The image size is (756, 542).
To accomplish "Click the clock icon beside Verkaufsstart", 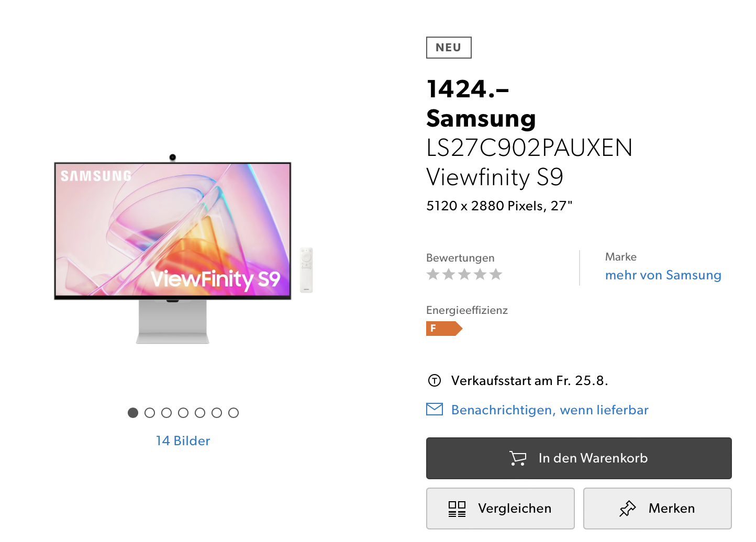I will [435, 380].
